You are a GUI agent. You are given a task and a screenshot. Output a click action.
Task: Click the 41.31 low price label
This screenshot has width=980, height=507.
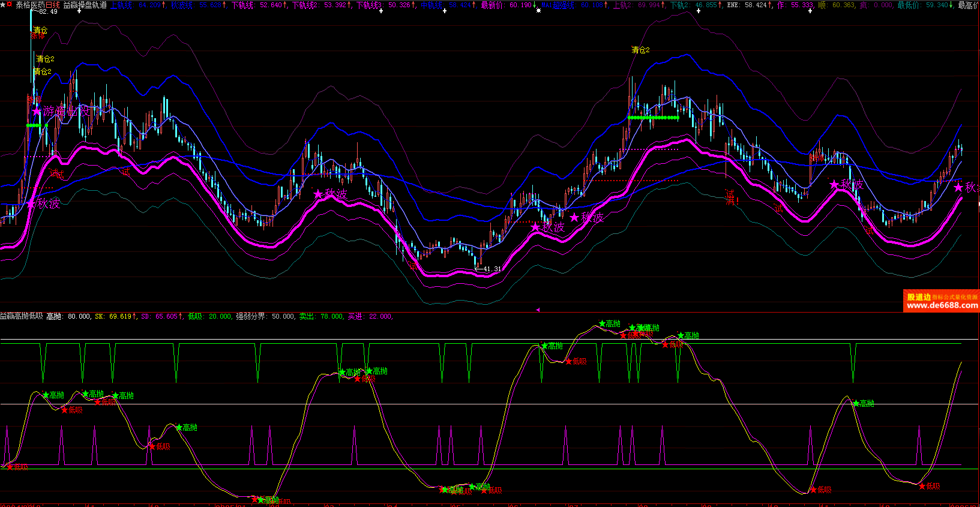click(x=492, y=269)
